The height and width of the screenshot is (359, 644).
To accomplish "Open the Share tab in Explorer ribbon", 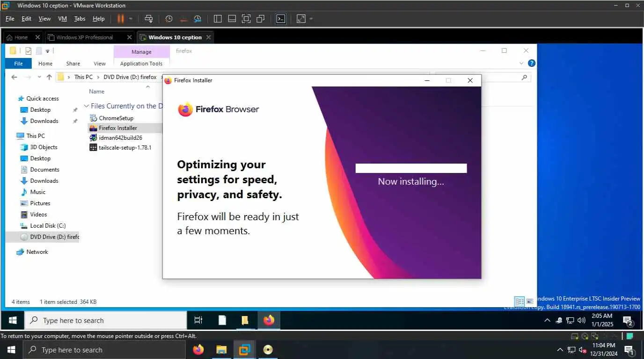I will tap(73, 64).
